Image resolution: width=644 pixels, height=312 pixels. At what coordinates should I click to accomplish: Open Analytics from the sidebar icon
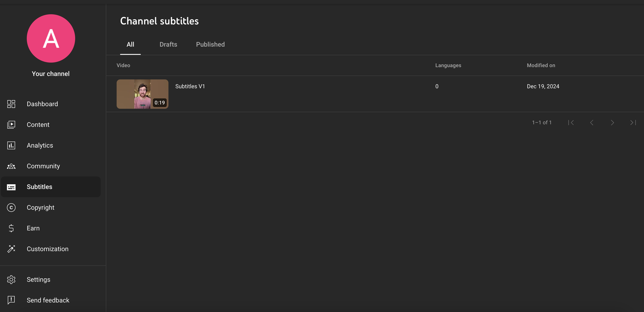pos(11,145)
